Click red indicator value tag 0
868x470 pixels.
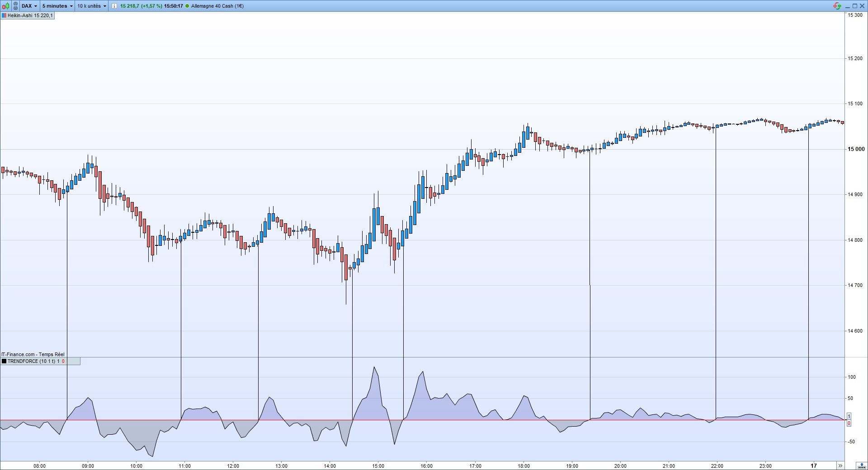pos(849,423)
